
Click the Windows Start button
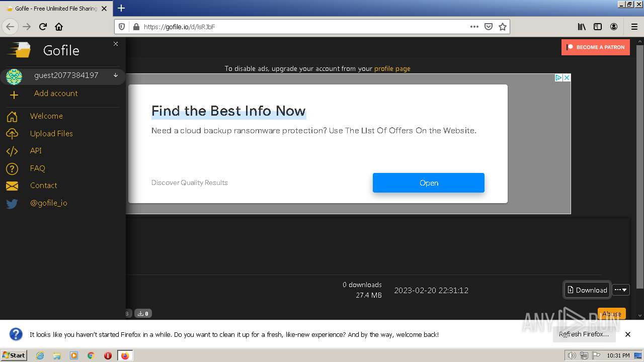[14, 355]
